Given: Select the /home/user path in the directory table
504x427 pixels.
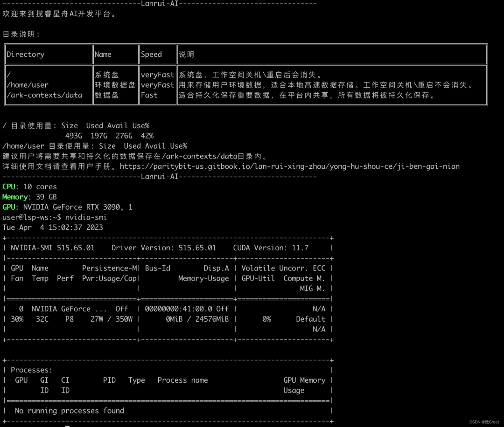Looking at the screenshot, I should click(x=28, y=85).
